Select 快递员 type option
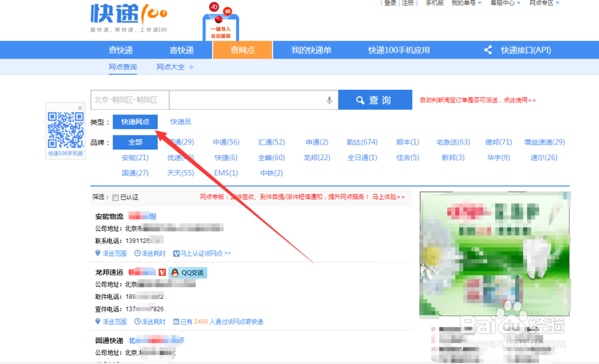This screenshot has width=599, height=364. pos(180,122)
